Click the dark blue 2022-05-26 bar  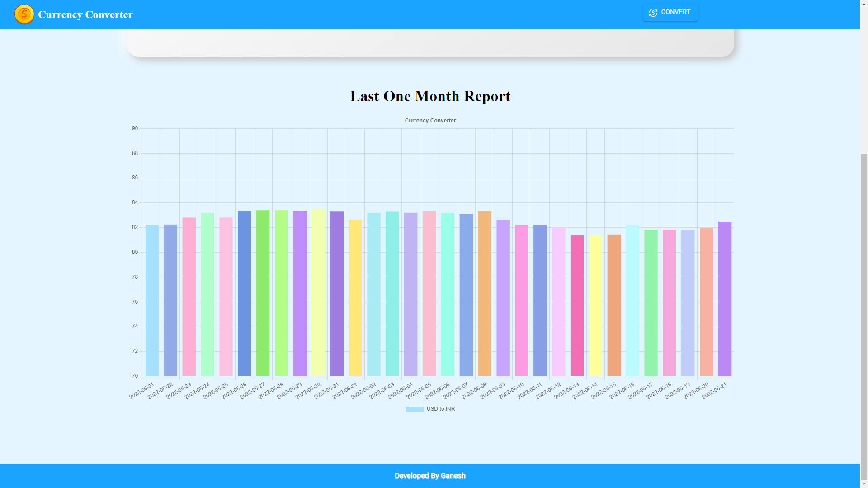click(x=245, y=294)
